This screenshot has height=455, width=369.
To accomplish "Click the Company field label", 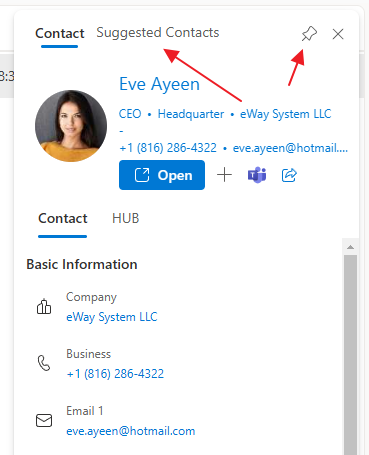I will pos(91,297).
